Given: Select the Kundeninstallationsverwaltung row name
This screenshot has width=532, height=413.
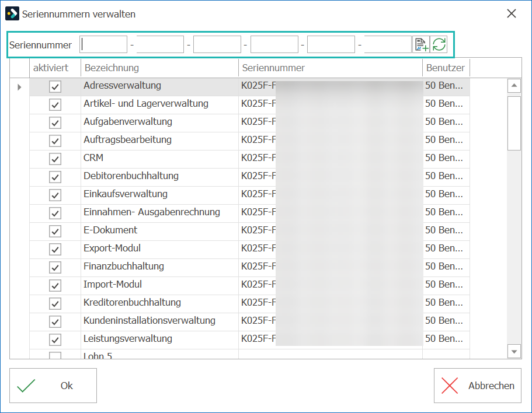Looking at the screenshot, I should click(149, 320).
